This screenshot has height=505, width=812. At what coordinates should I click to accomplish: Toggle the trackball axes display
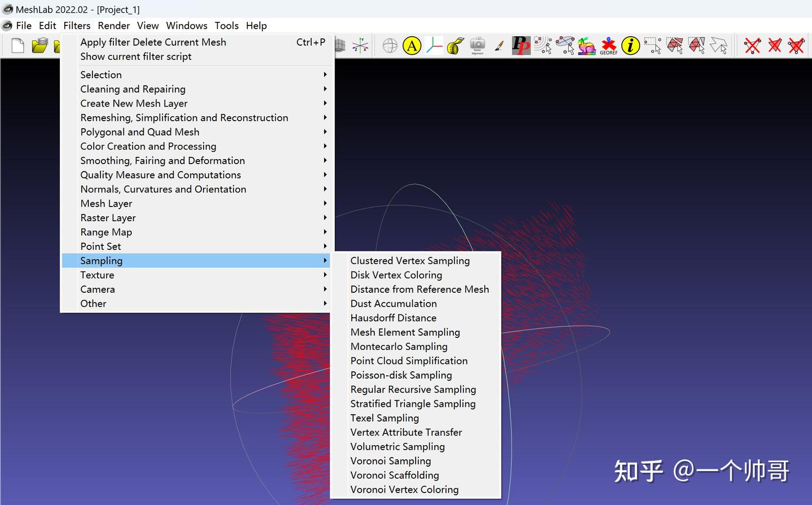pyautogui.click(x=361, y=45)
